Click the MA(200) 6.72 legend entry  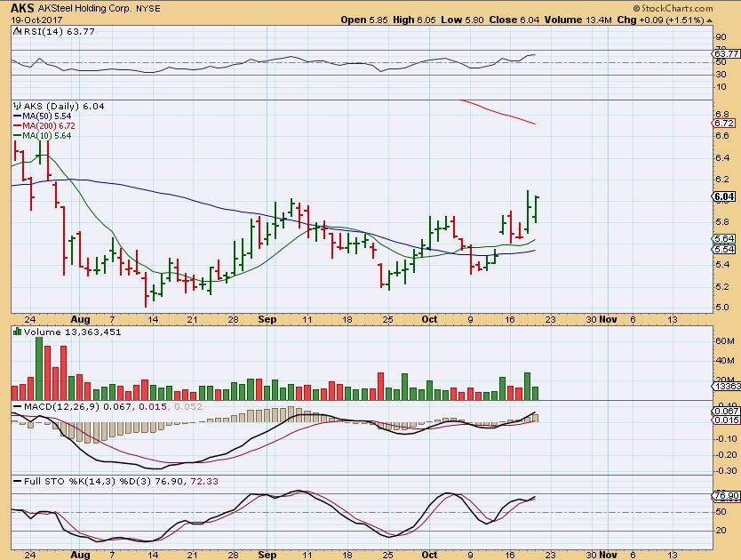[44, 126]
